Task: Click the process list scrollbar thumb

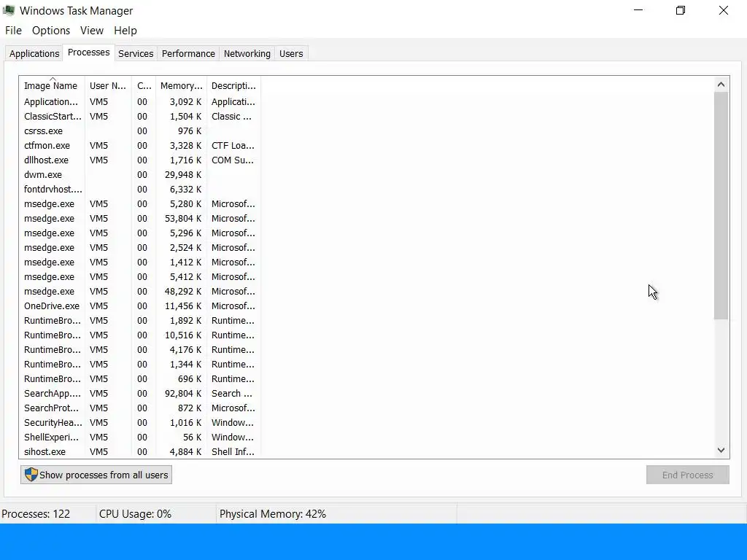Action: point(721,206)
